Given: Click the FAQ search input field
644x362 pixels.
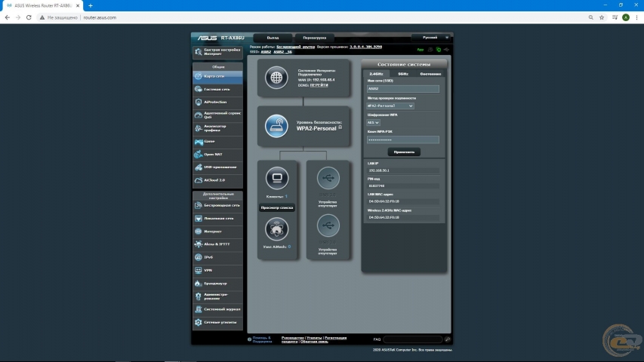Looking at the screenshot, I should pos(413,339).
